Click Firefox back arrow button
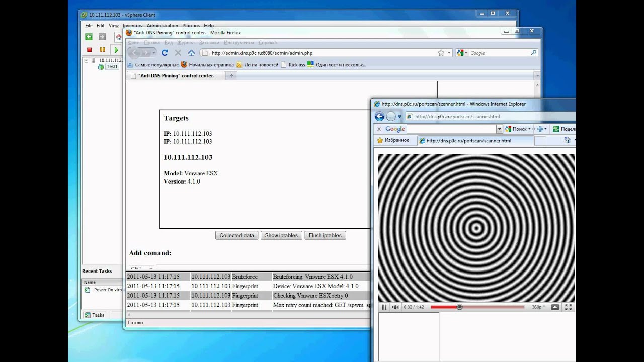644x362 pixels. point(134,53)
